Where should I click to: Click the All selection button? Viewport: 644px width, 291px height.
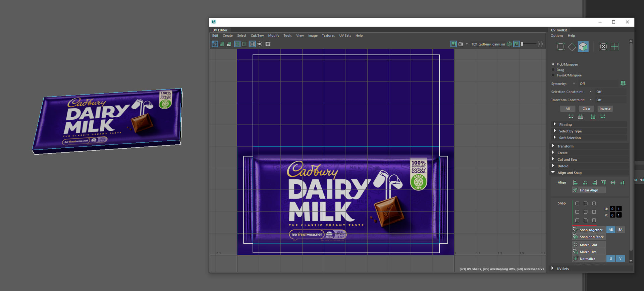(x=568, y=109)
